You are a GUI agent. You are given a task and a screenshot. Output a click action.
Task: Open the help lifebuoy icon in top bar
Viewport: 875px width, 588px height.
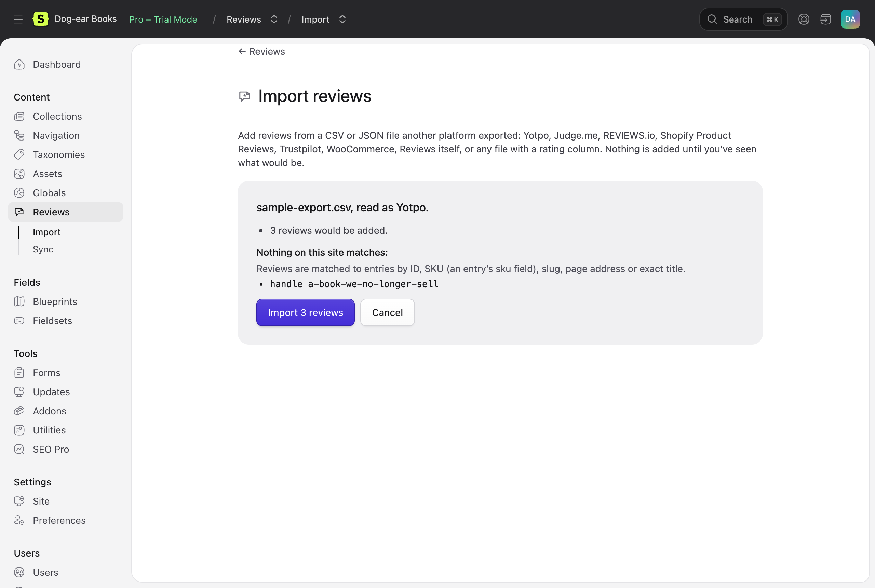804,19
